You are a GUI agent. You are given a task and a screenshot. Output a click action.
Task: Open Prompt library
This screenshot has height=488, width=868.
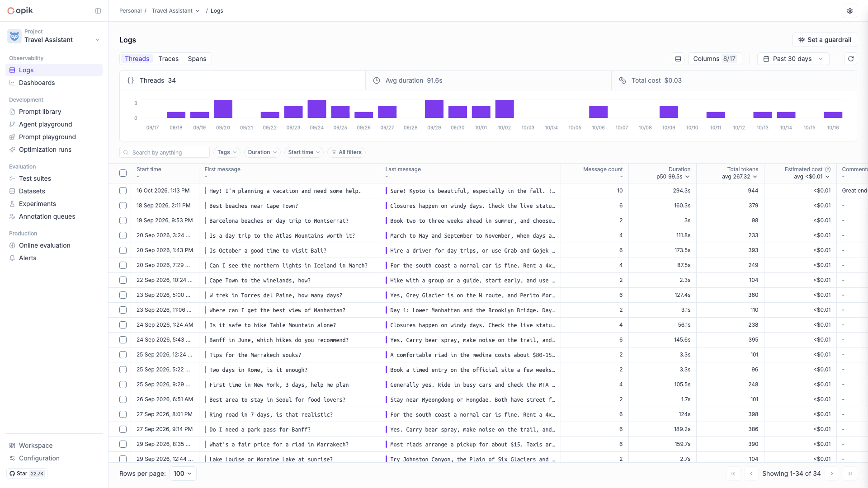pos(54,112)
